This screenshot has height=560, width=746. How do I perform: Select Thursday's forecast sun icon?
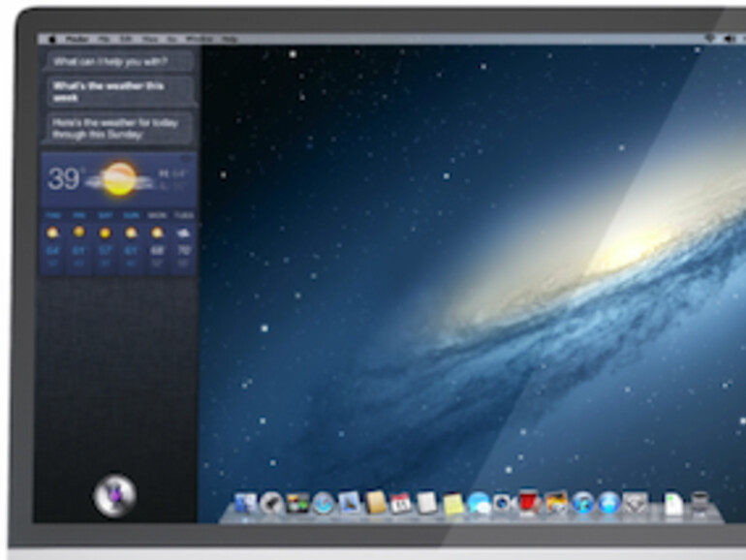tap(53, 233)
